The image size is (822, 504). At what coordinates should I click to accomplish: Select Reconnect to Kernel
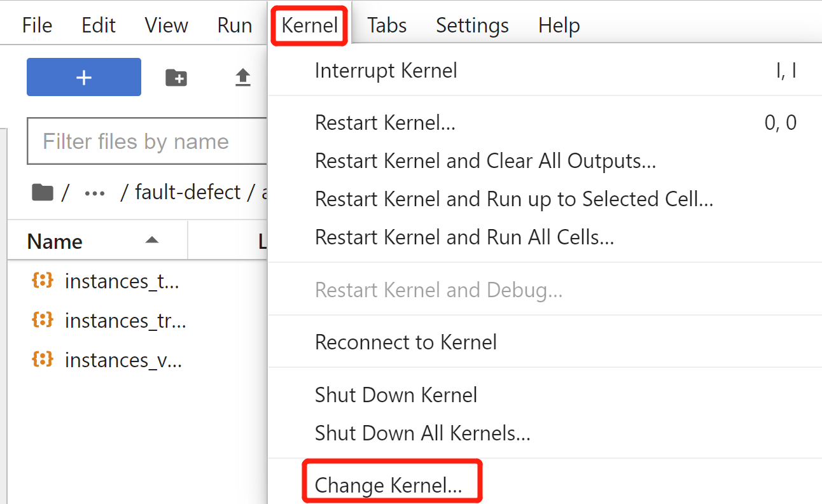coord(405,342)
